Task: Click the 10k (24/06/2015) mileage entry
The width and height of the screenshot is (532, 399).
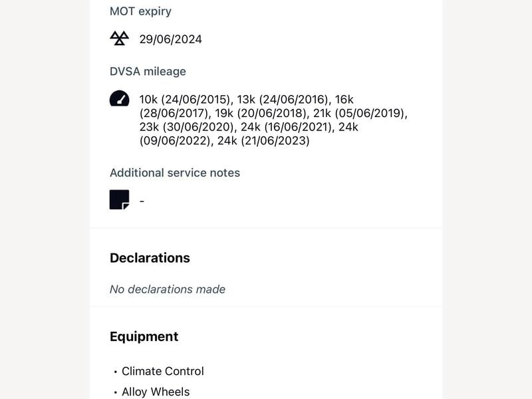Action: point(185,99)
